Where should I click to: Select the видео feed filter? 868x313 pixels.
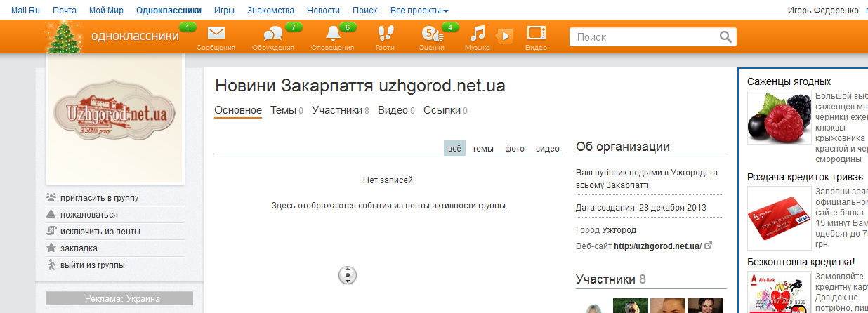pyautogui.click(x=548, y=149)
